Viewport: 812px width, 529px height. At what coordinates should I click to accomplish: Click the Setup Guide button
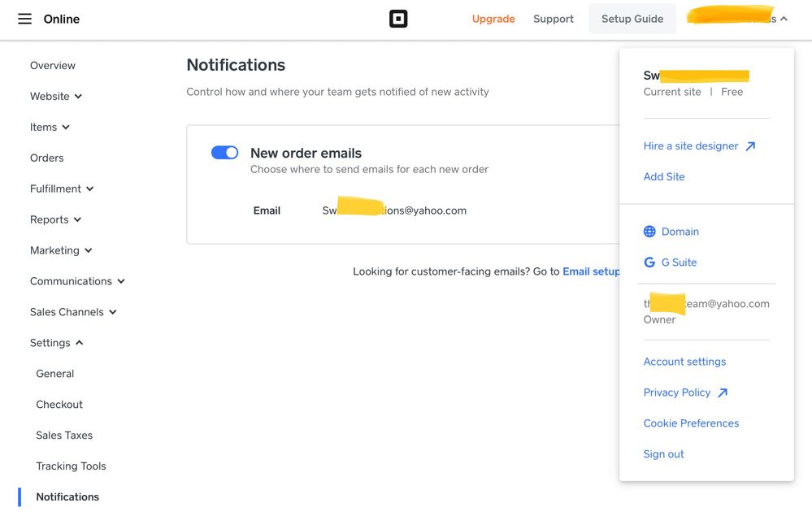tap(632, 19)
